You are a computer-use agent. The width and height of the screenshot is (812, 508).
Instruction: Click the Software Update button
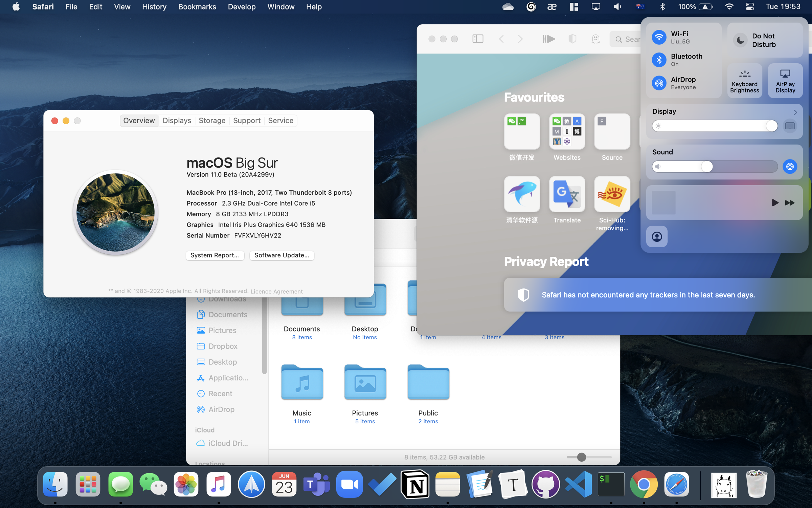(x=281, y=255)
